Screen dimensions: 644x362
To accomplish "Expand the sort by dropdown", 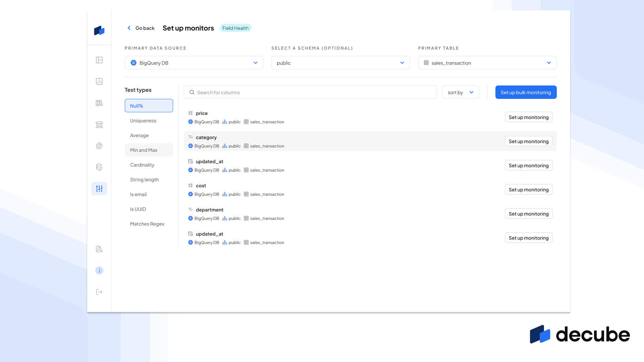I will [x=461, y=92].
